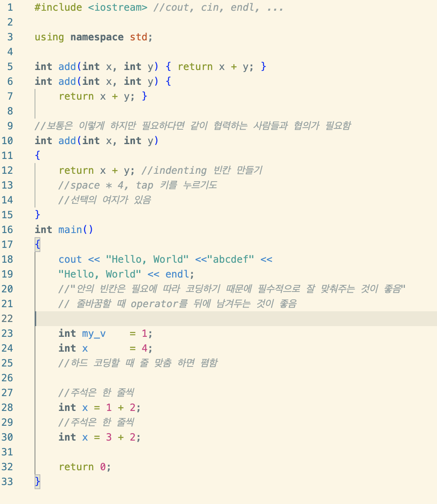Click the number "3" on line 30

pyautogui.click(x=109, y=437)
